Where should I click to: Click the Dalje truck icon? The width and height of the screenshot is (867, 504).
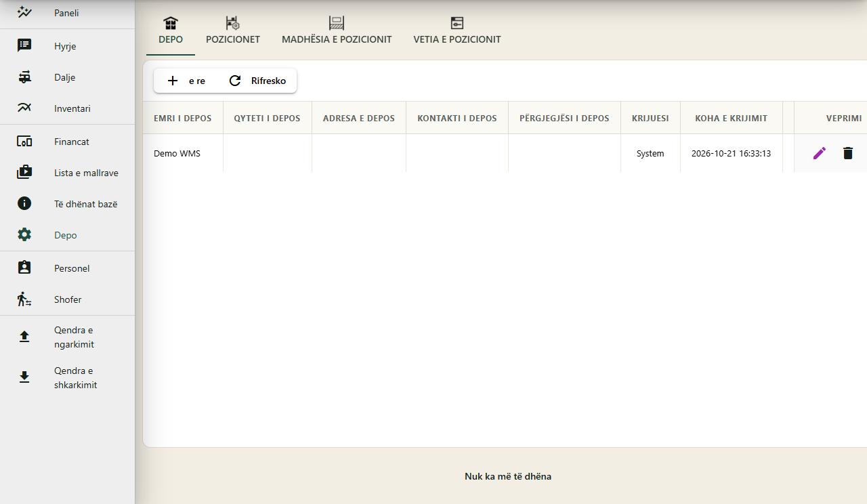(24, 77)
